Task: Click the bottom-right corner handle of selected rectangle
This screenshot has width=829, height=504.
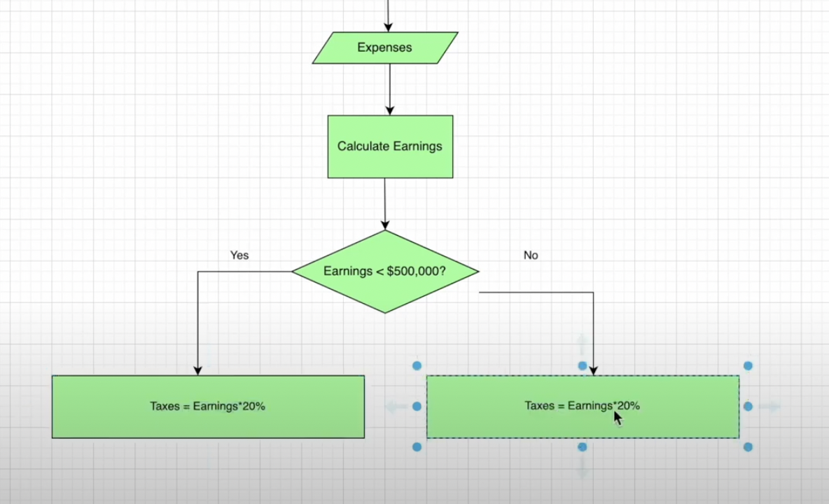Action: click(748, 447)
